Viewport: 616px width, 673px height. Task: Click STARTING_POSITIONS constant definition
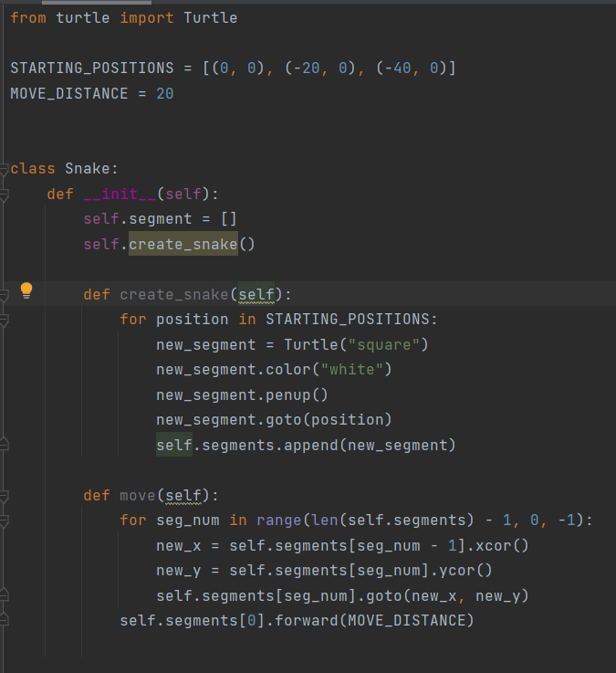coord(92,68)
